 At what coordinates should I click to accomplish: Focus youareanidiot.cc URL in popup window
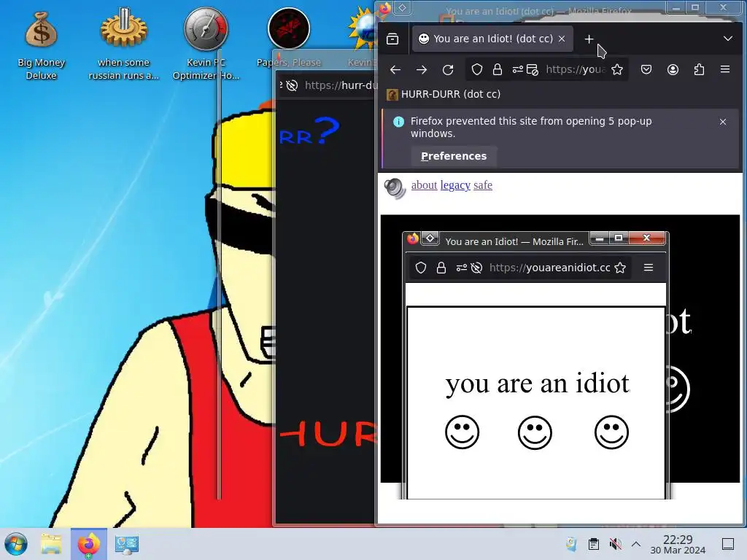pyautogui.click(x=550, y=268)
